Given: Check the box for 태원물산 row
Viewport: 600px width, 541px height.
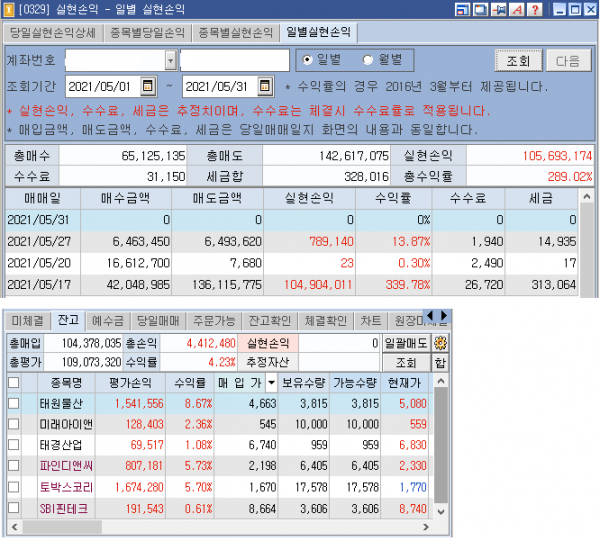Looking at the screenshot, I should pos(14,403).
